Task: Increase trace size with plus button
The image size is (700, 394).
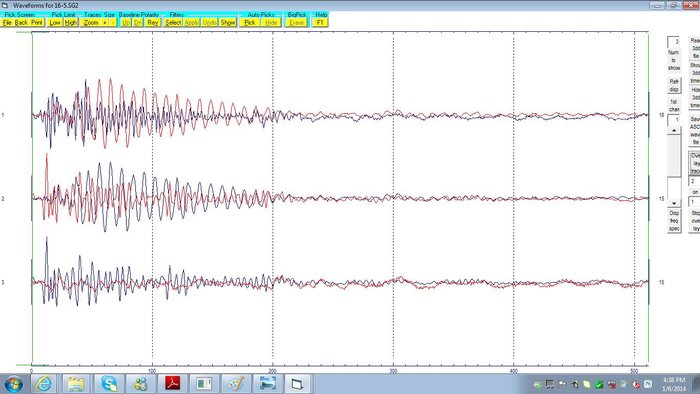Action: click(105, 22)
